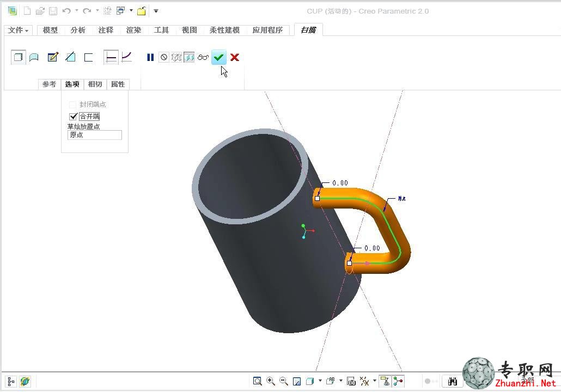
Task: Click the New file icon
Action: 27,11
